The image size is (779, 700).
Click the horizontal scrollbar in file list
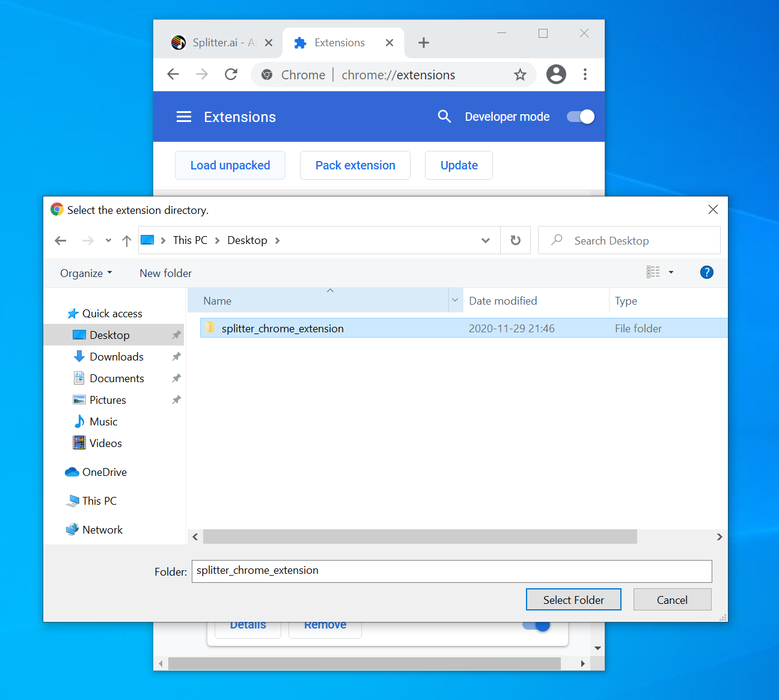coord(420,537)
